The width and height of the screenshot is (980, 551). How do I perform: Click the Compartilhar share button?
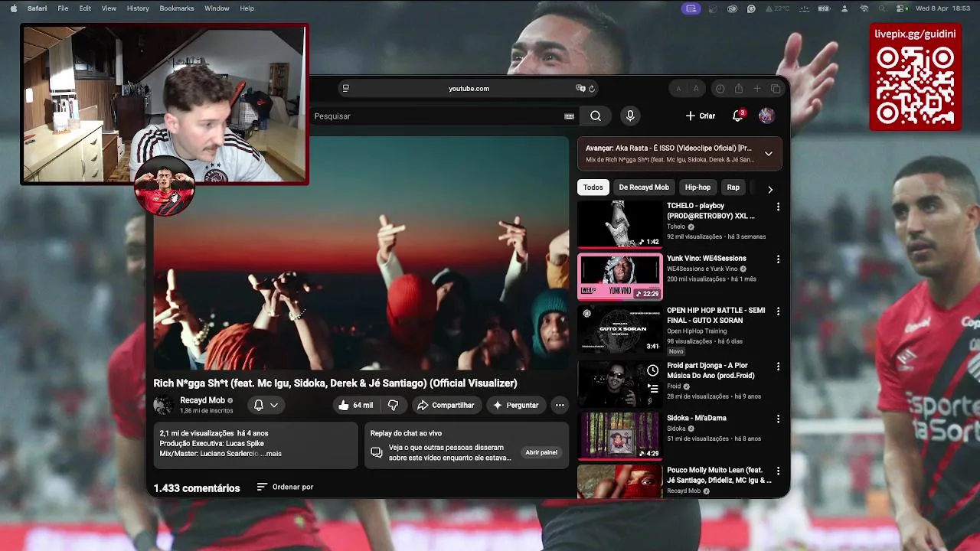point(446,405)
